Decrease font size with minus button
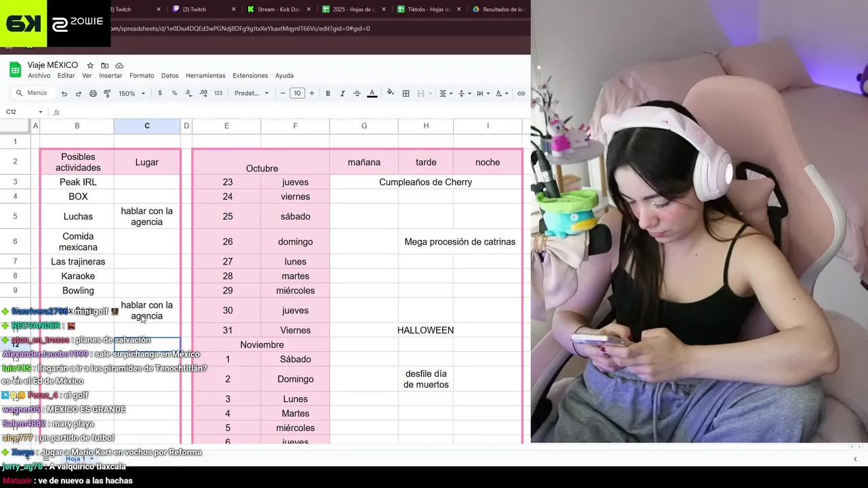This screenshot has width=868, height=488. (283, 94)
